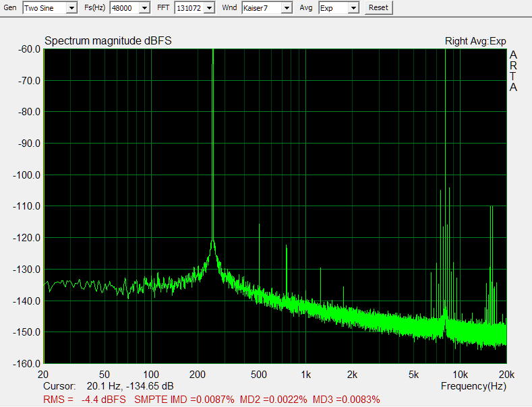Click the 200 frequency axis label
532x407 pixels.
pos(198,375)
